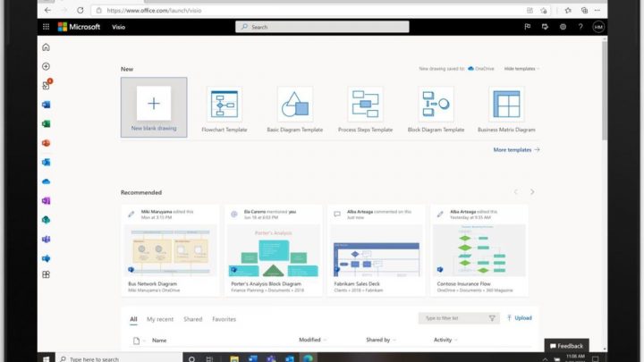Open the settings gear in header
644x362 pixels.
[x=563, y=27]
